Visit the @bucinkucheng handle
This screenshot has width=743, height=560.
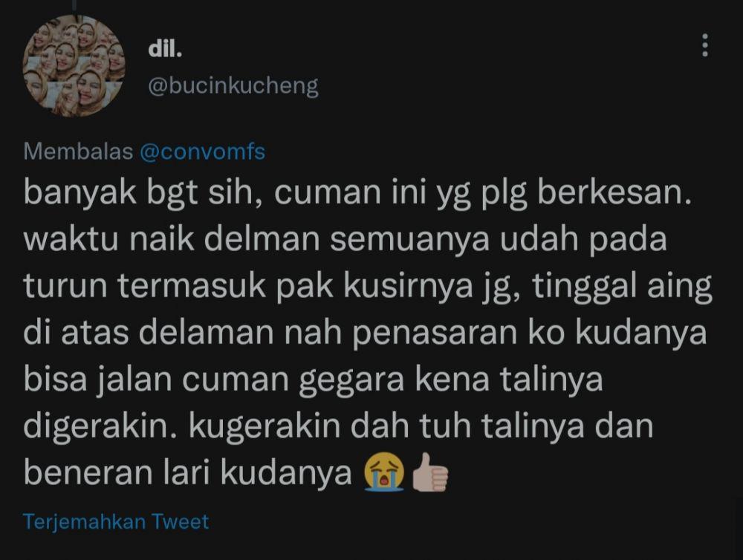(x=233, y=86)
